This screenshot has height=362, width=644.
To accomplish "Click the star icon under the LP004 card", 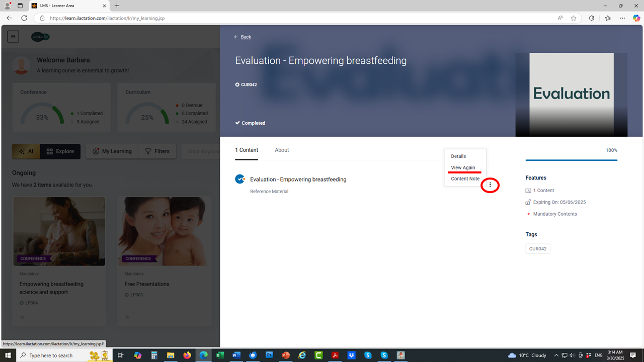I will tap(22, 317).
